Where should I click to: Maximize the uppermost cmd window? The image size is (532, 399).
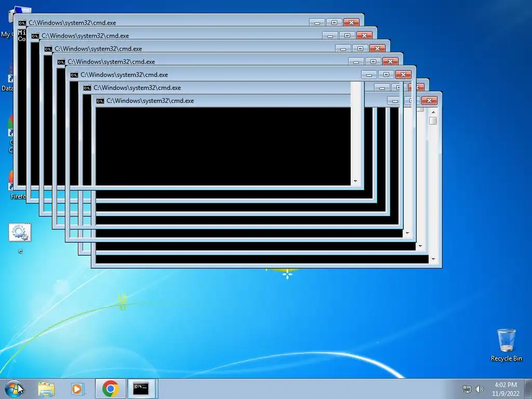point(334,23)
